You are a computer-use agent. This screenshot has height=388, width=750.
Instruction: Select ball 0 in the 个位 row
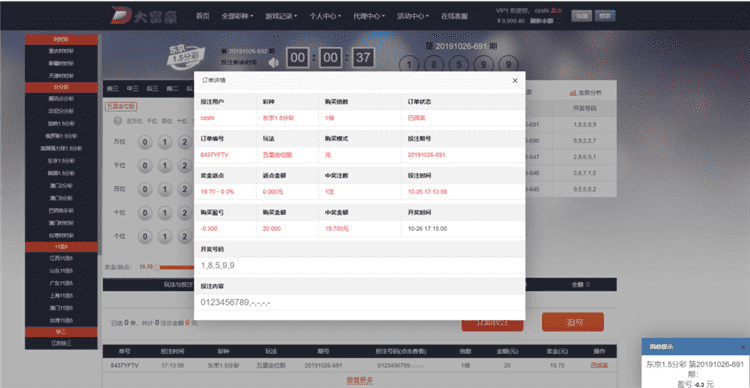145,236
